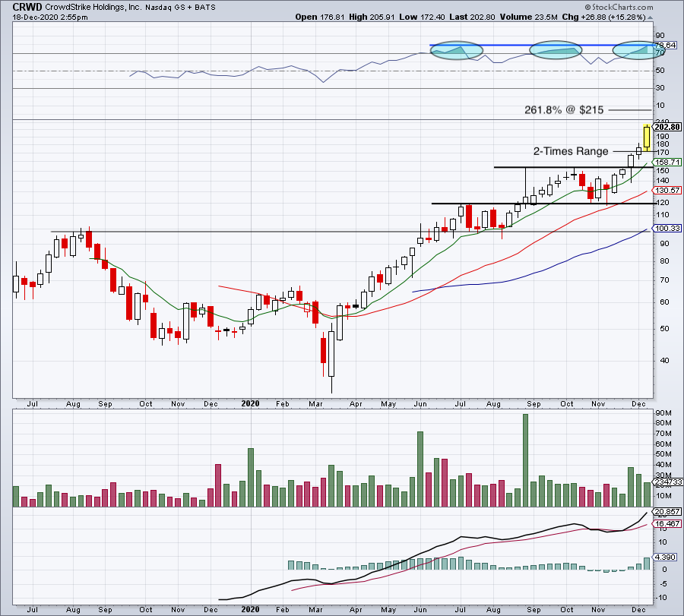Click the 40 label on the price axis
684x616 pixels.
pos(665,361)
